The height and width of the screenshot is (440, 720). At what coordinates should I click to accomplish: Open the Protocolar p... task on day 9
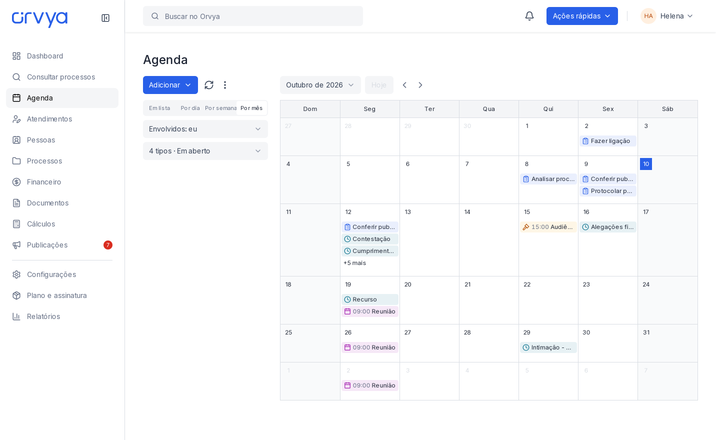coord(608,191)
